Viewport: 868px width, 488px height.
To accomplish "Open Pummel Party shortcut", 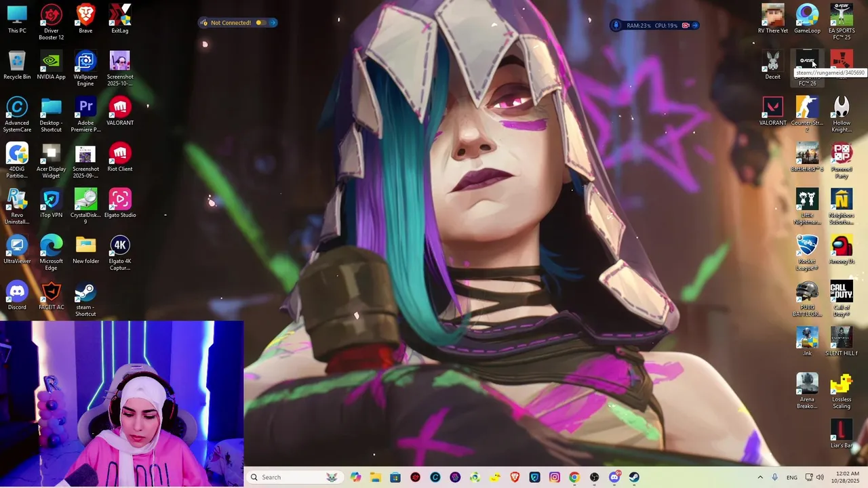I will 842,160.
